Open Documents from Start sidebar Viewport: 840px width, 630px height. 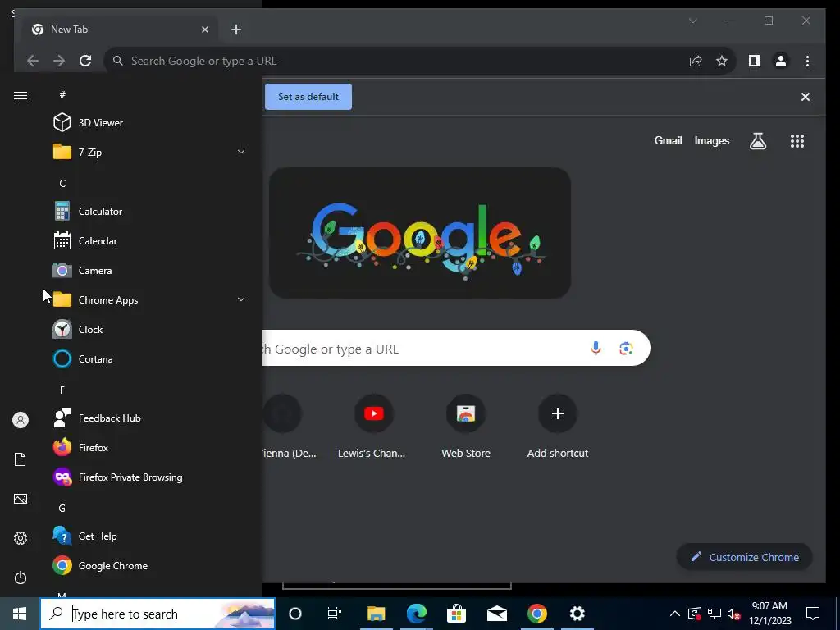click(21, 459)
